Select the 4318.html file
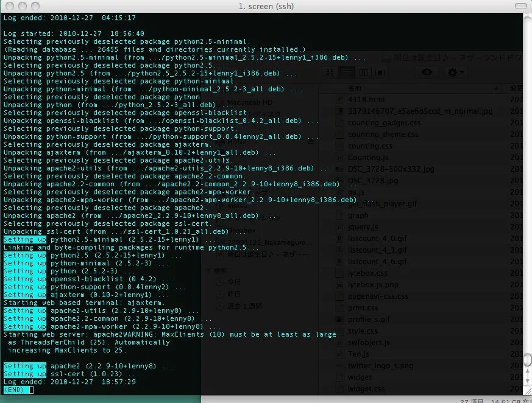 pos(366,99)
